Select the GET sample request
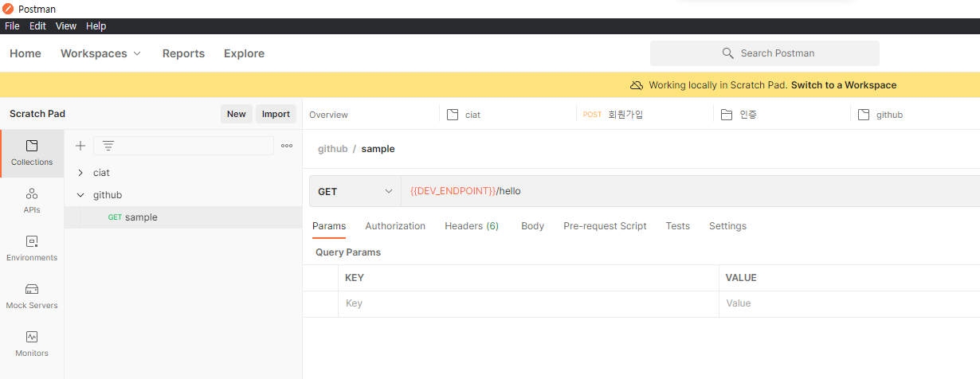 tap(183, 217)
